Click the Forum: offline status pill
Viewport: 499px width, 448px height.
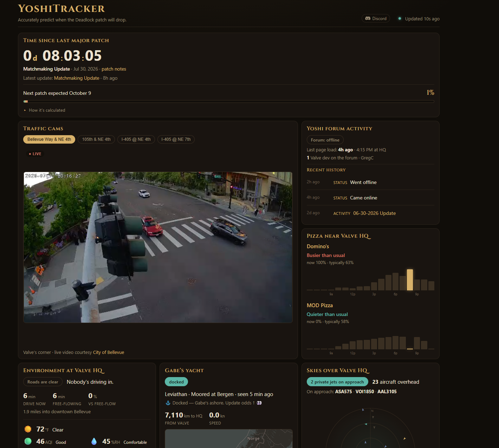(x=325, y=140)
